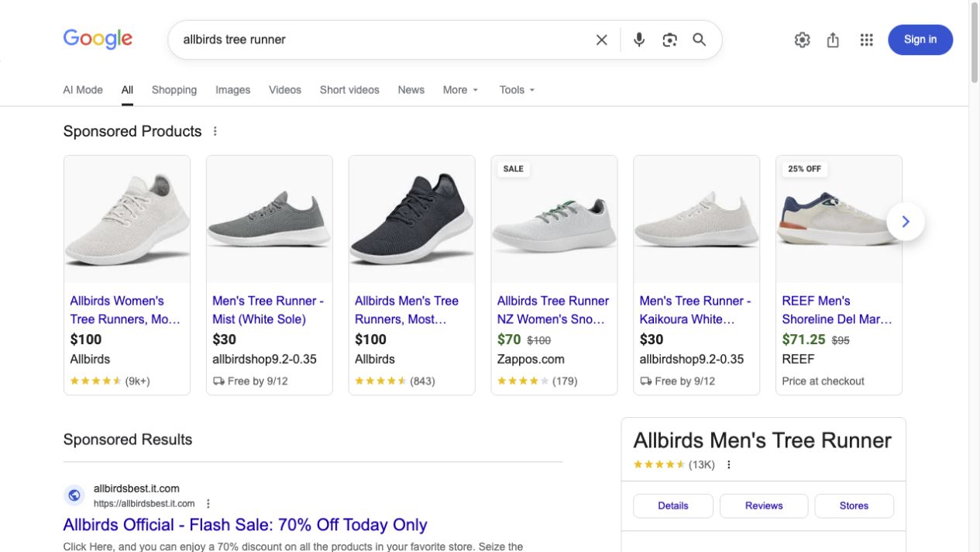
Task: Open the Stores button in product panel
Action: click(x=854, y=505)
